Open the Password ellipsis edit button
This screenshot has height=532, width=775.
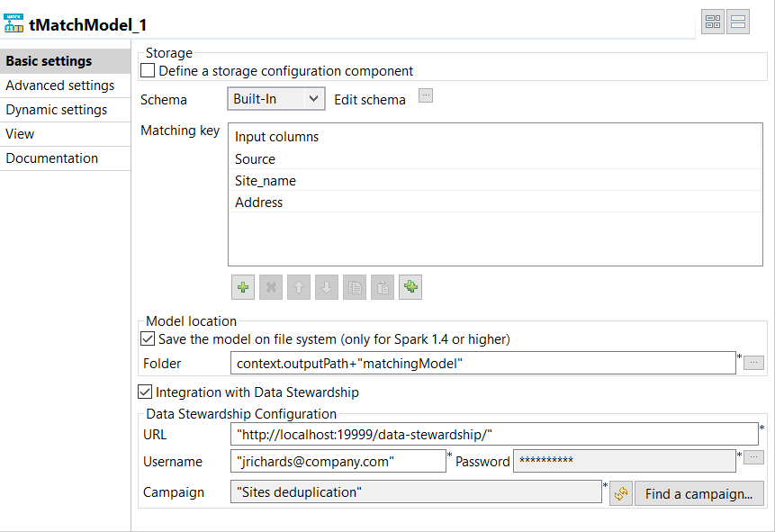[754, 457]
